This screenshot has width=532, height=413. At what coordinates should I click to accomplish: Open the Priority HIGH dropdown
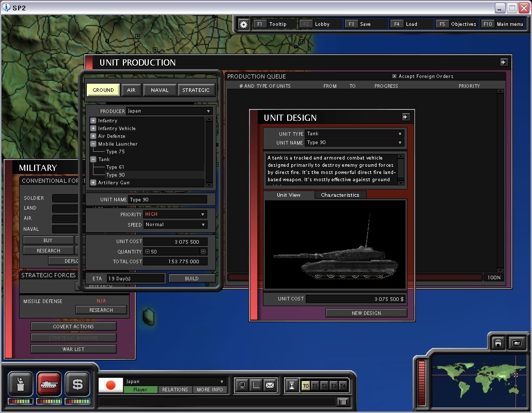(175, 214)
